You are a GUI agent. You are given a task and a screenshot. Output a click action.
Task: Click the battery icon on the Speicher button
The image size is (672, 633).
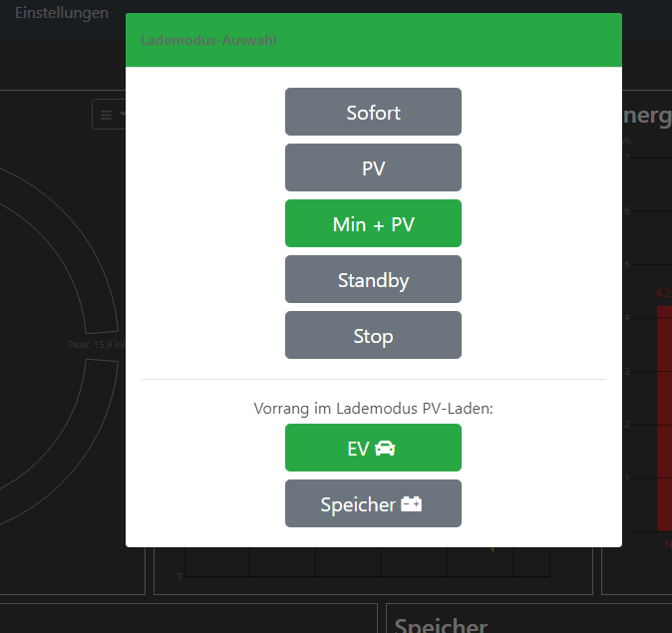pos(411,504)
